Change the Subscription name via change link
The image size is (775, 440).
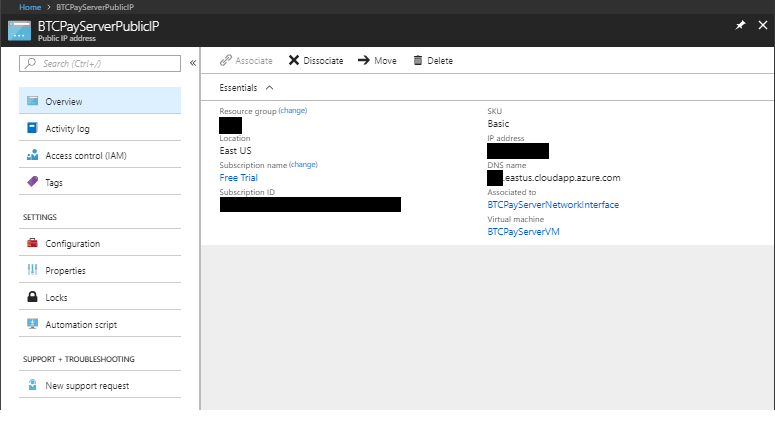(303, 165)
